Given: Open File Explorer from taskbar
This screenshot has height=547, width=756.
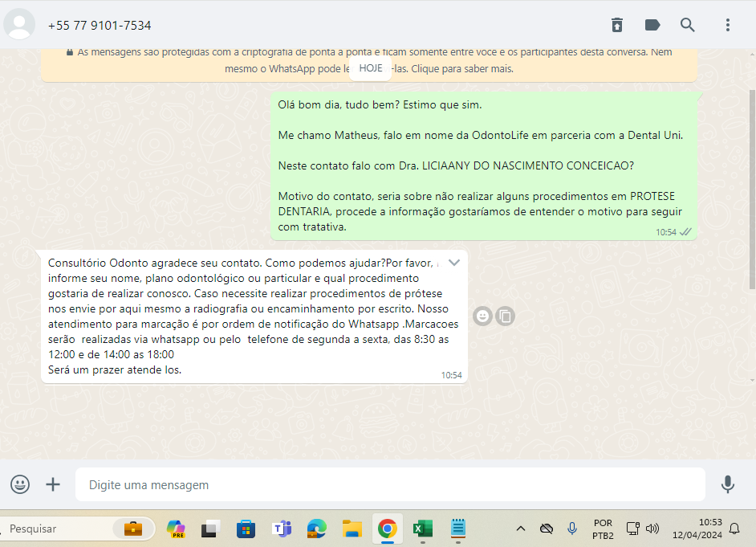Looking at the screenshot, I should coord(352,529).
